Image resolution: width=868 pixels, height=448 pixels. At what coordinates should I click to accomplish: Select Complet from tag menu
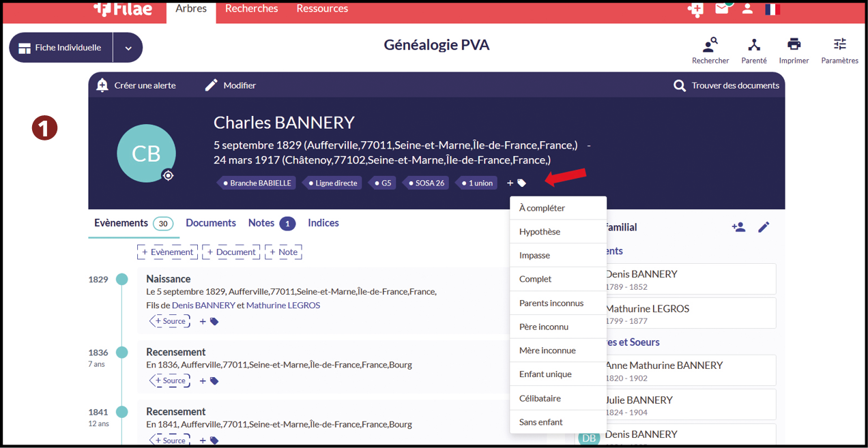558,279
